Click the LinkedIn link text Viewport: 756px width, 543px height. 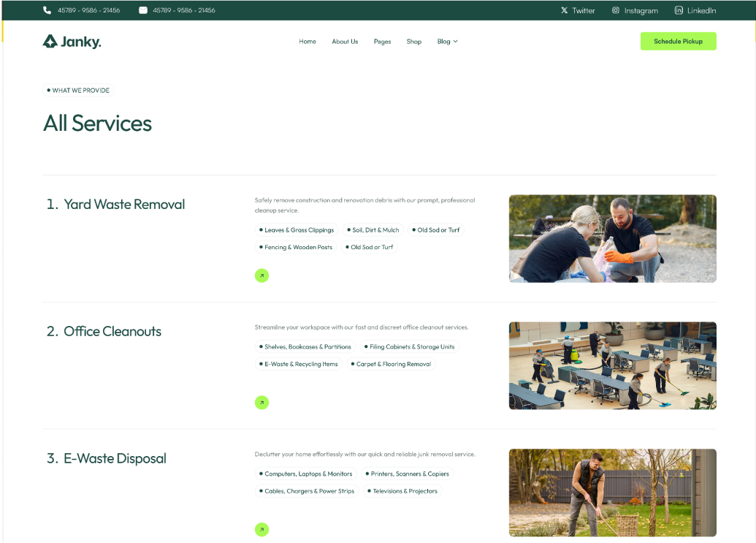click(701, 11)
